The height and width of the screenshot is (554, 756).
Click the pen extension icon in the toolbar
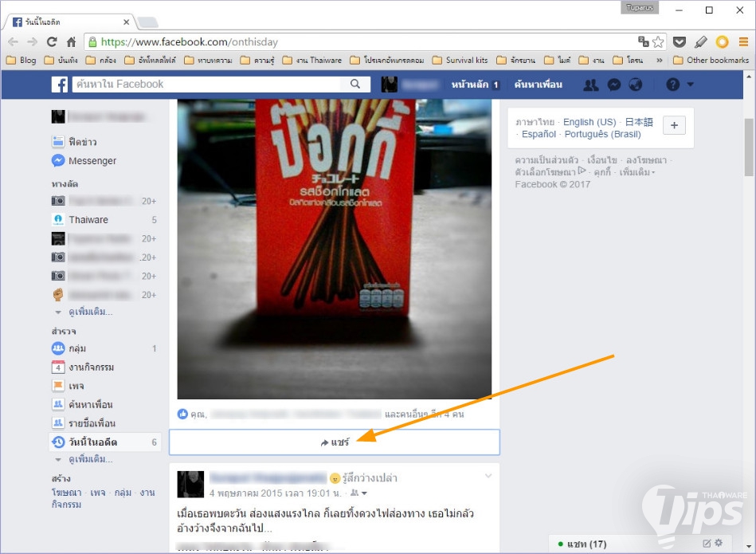click(x=700, y=42)
